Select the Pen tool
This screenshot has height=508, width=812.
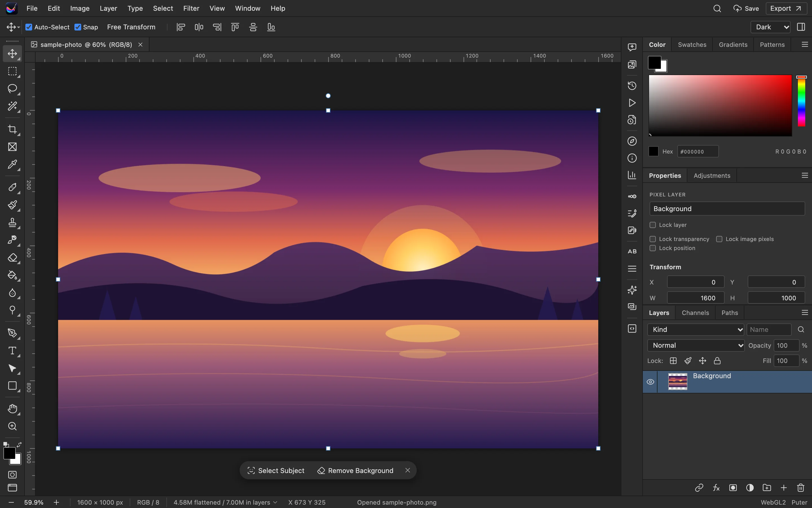12,333
